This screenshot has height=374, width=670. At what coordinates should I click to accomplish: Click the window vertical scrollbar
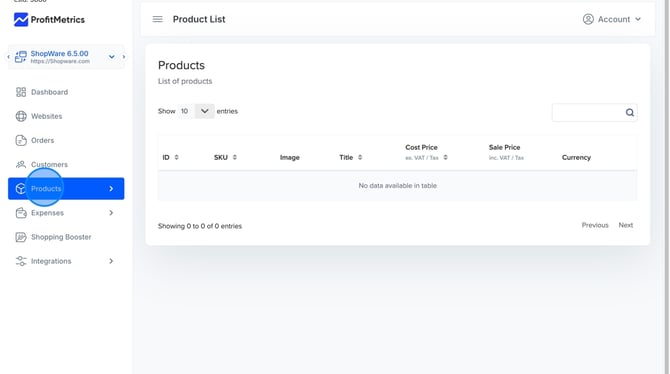click(x=667, y=187)
